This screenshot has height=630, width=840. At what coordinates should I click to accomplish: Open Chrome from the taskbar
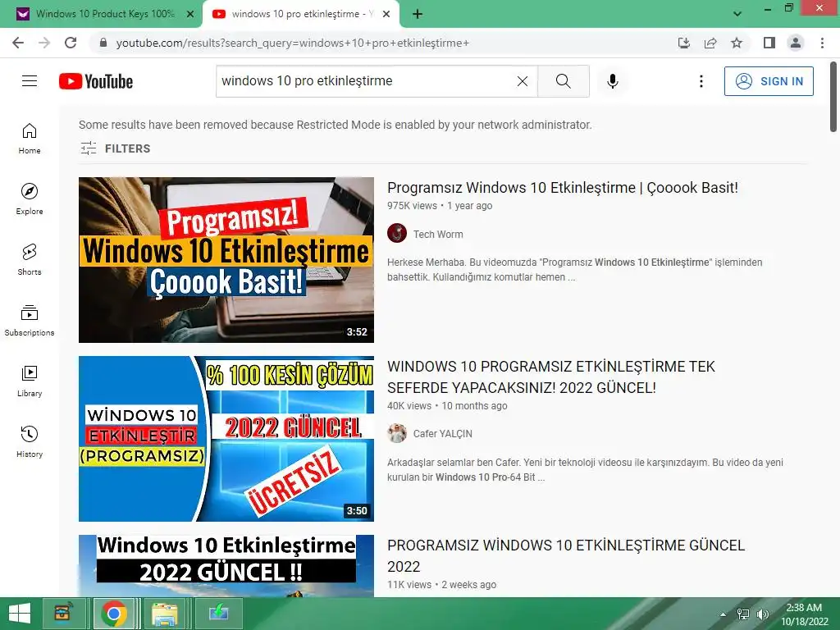(113, 614)
